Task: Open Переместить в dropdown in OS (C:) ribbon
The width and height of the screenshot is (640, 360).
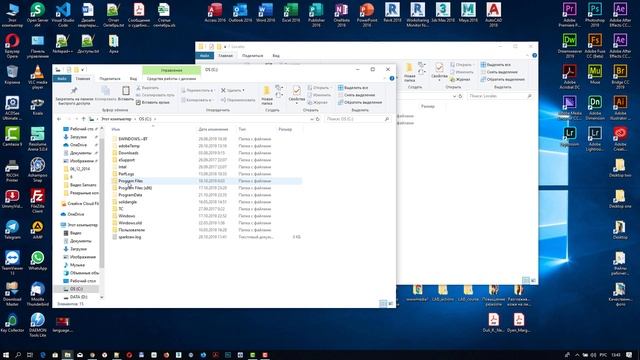Action: point(198,90)
